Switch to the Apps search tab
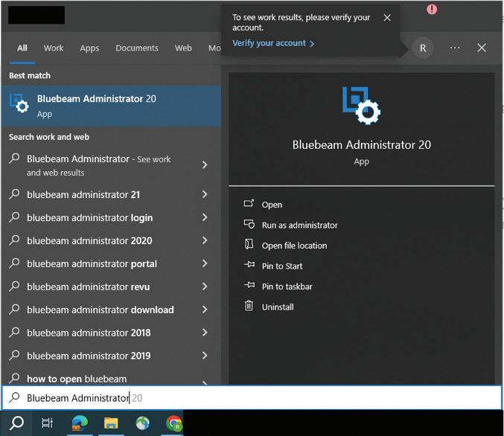Viewport: 504px width, 436px height. 89,48
